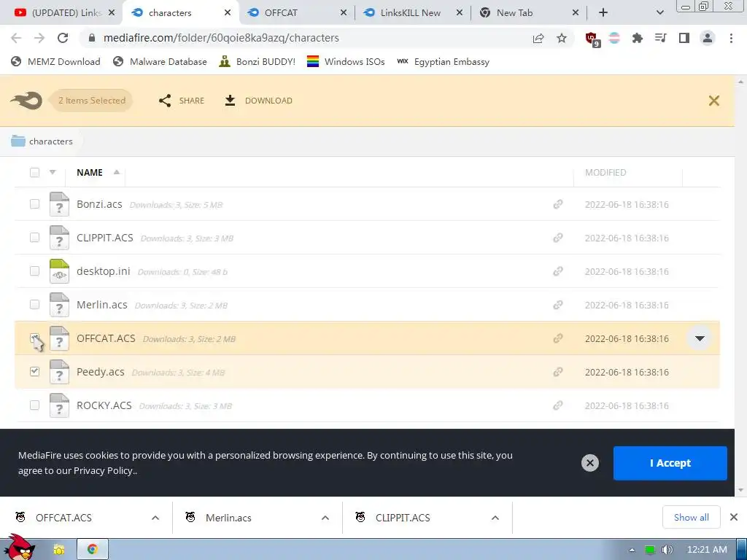
Task: Check the Bonzi.acs checkbox
Action: [34, 204]
